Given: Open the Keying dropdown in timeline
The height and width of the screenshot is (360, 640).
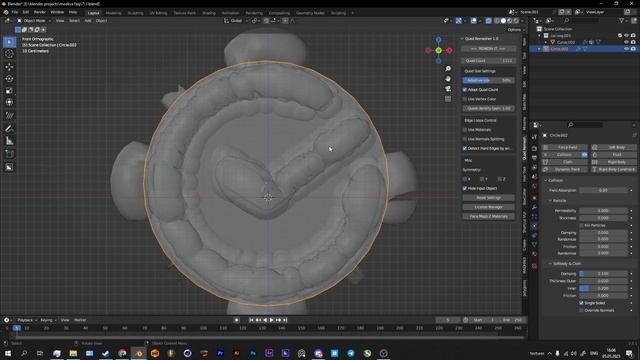Looking at the screenshot, I should pos(48,320).
